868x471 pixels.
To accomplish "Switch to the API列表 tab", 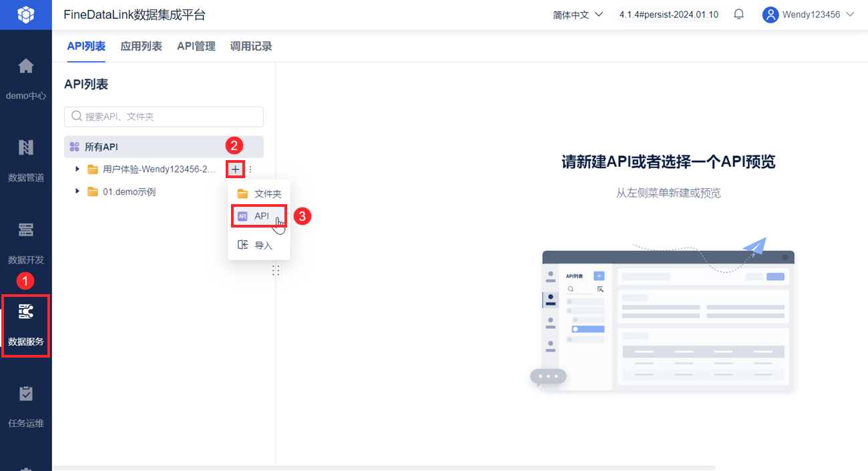I will pyautogui.click(x=86, y=46).
